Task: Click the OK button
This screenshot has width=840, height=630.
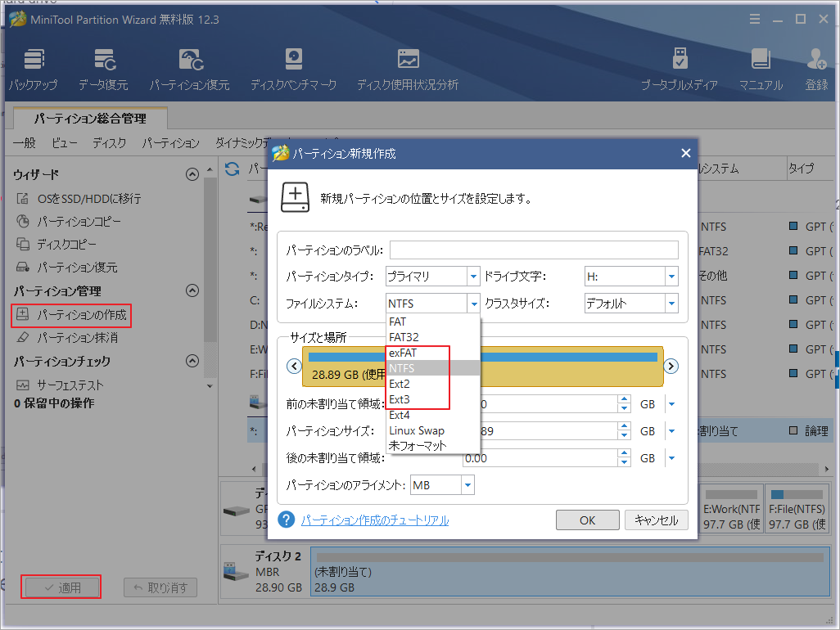Action: point(587,520)
